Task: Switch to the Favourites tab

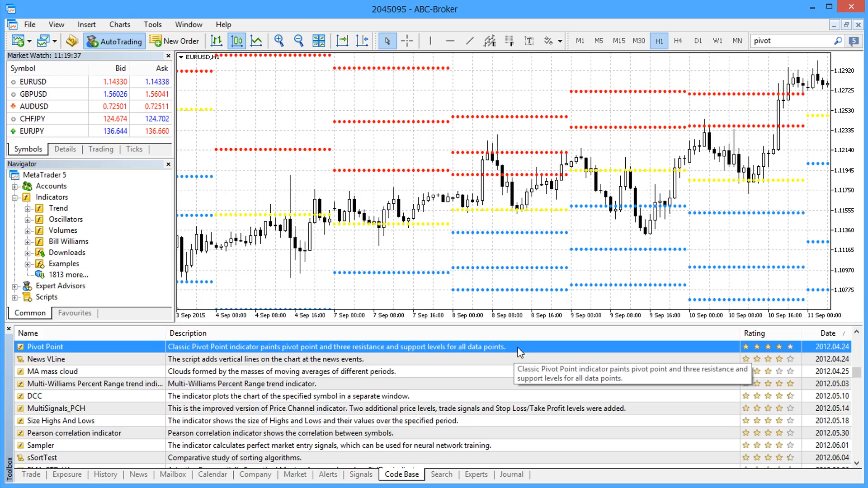Action: [x=75, y=313]
